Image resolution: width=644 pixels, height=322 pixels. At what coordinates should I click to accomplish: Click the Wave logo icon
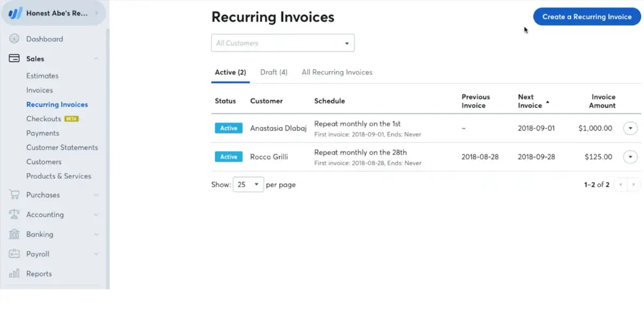15,13
